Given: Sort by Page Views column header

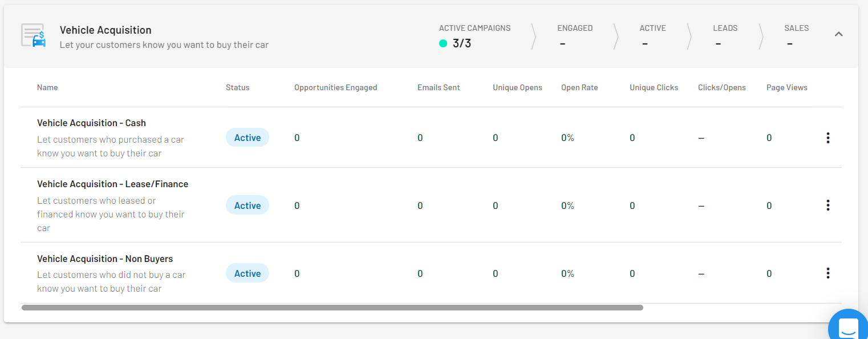Looking at the screenshot, I should [787, 87].
